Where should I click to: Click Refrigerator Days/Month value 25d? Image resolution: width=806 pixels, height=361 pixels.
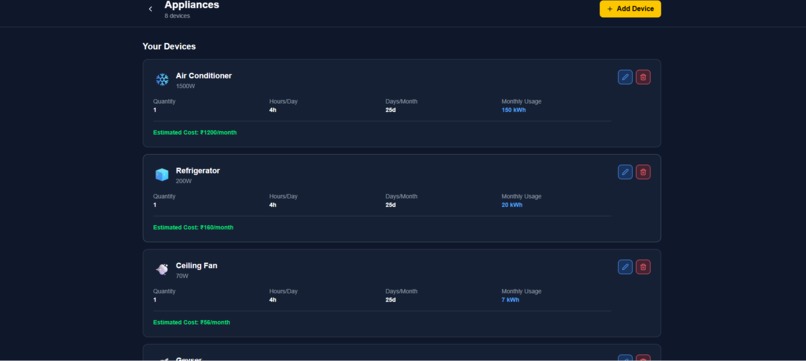(x=391, y=205)
